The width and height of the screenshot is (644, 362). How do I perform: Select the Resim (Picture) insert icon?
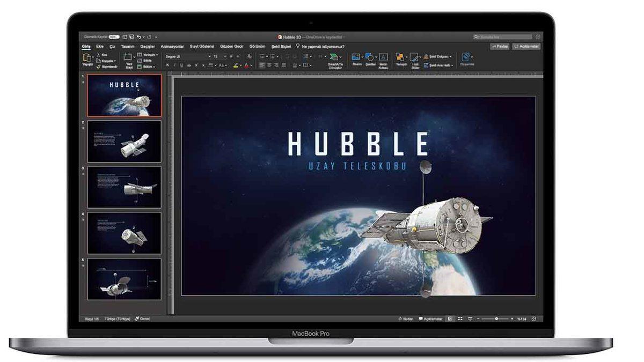click(x=356, y=56)
